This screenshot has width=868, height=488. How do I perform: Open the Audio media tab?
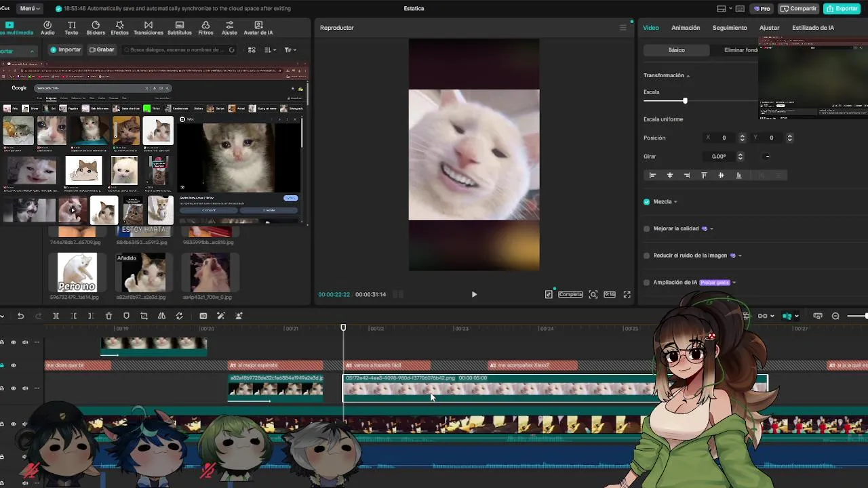coord(47,28)
